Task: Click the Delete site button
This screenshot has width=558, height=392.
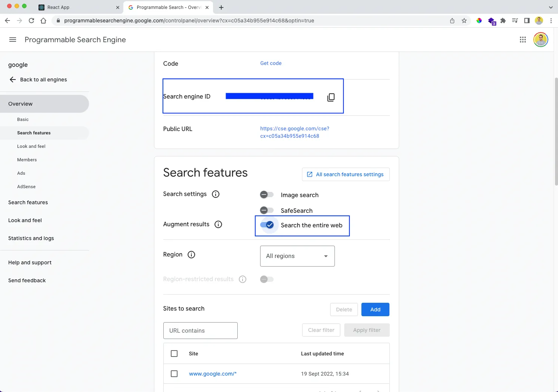Action: tap(344, 309)
